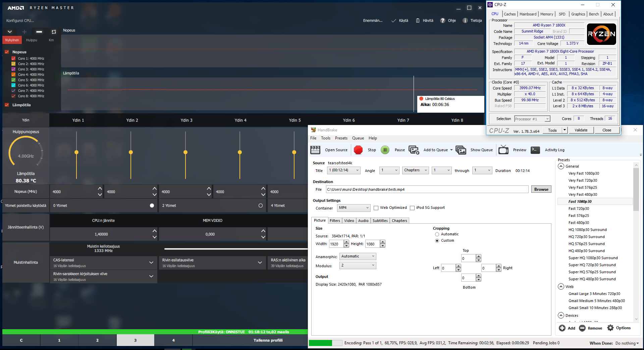Click the Add preset plus icon

tap(562, 328)
